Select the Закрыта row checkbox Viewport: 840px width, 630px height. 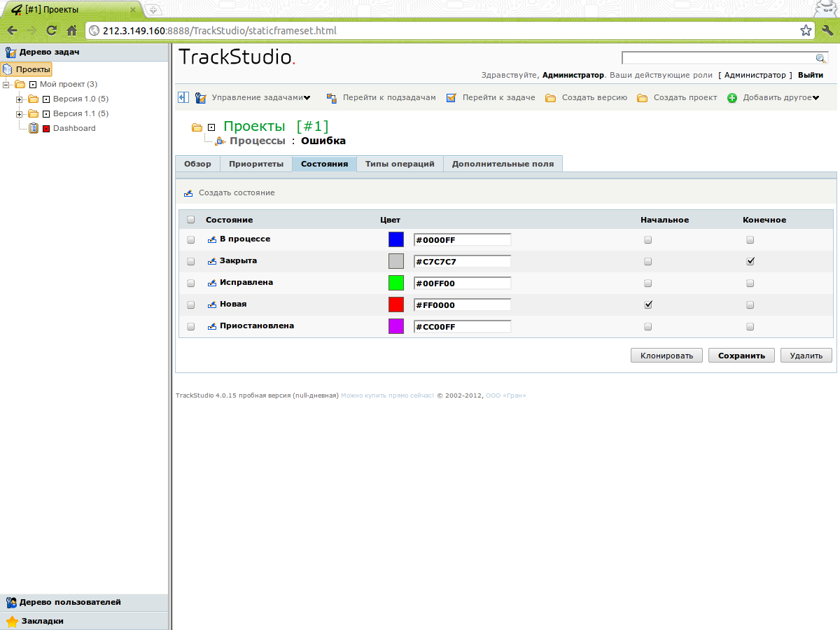[191, 261]
